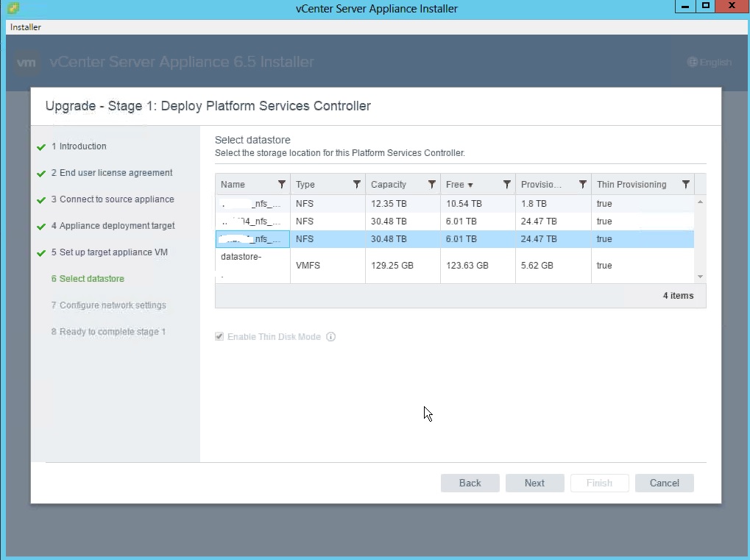Viewport: 750px width, 560px height.
Task: Click info icon beside Enable Thin Disk Mode
Action: (331, 337)
